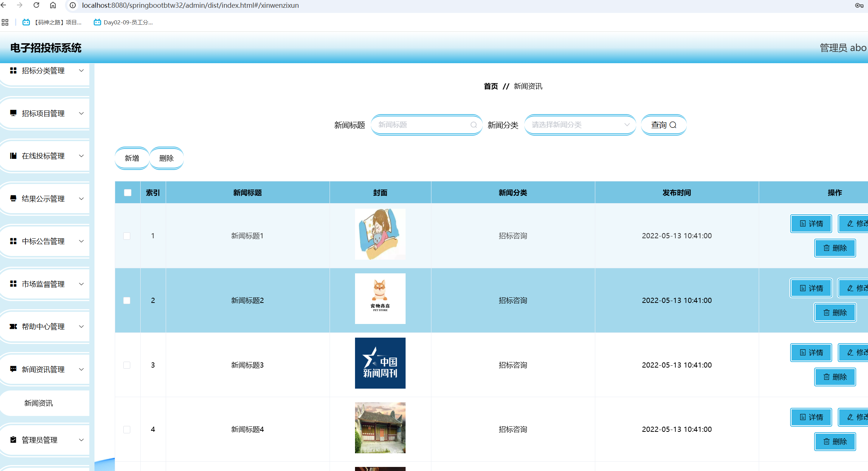Click the ticket icon beside 帮助中心管理

click(13, 326)
